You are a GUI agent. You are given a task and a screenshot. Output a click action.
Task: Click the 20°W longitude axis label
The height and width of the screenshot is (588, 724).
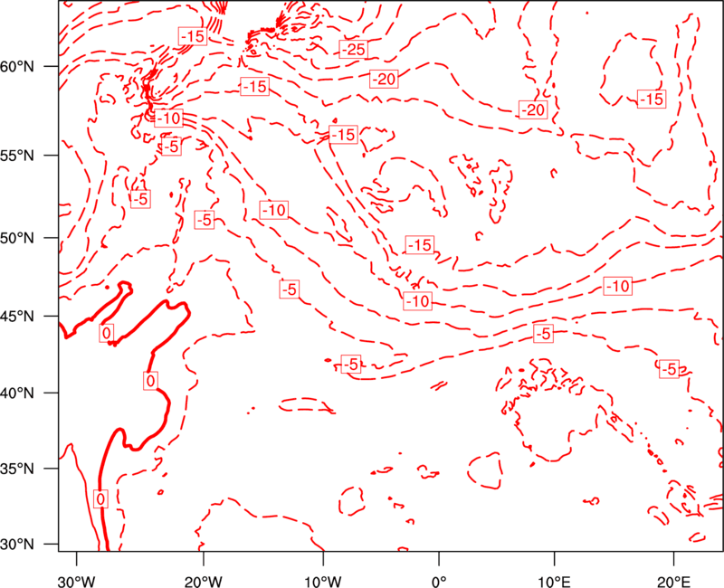click(x=204, y=581)
